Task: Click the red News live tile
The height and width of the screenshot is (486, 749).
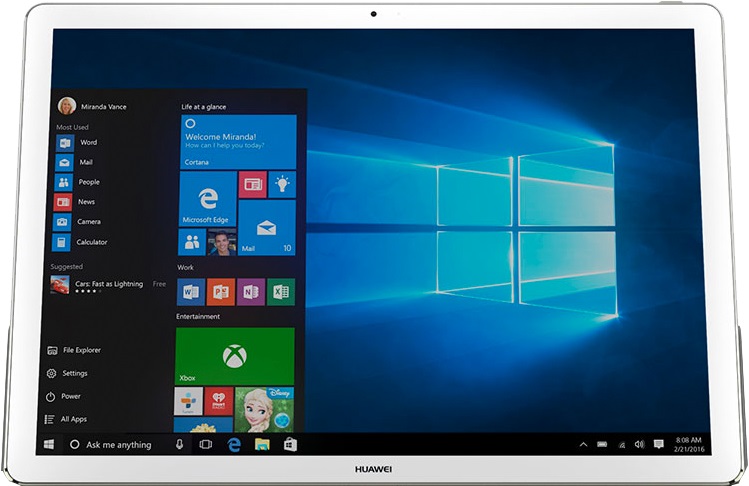Action: click(x=251, y=184)
